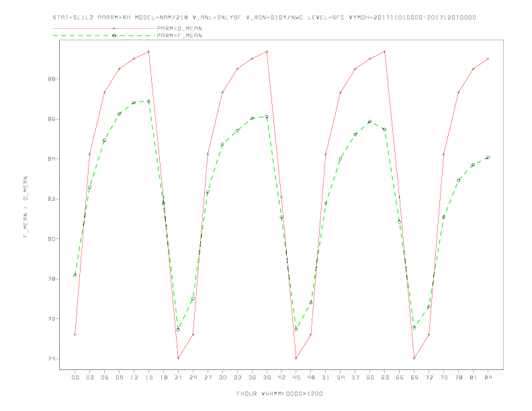Click the red O_MEAN peak marker at hour 15

pyautogui.click(x=148, y=52)
